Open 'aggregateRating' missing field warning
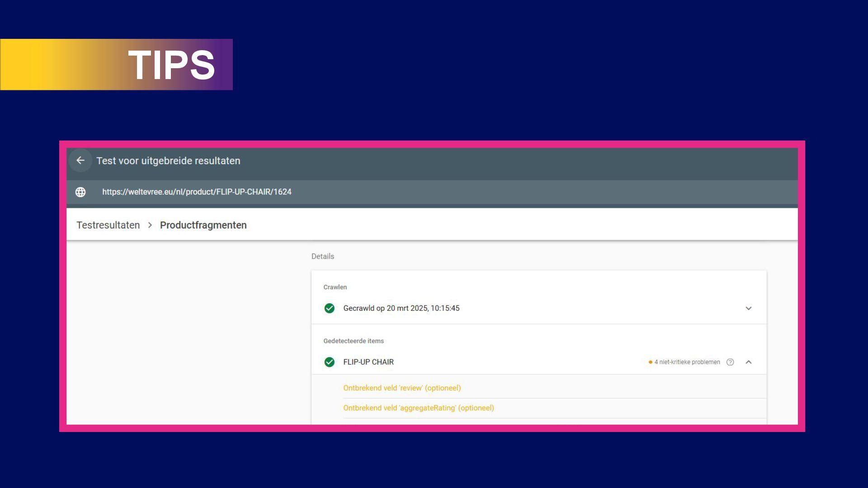This screenshot has height=488, width=868. 418,408
